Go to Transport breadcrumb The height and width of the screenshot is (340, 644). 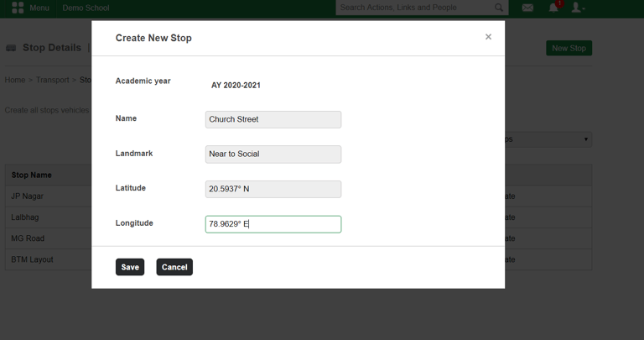53,80
